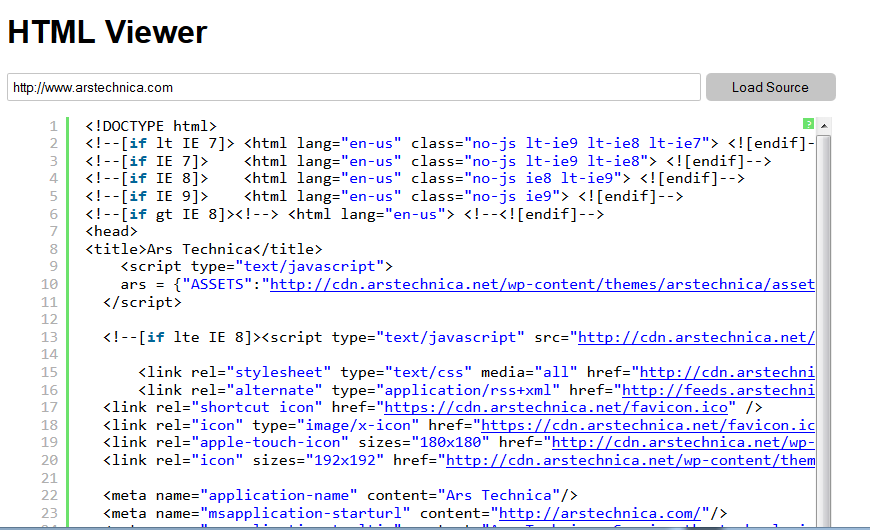Open the apple-touch-icon href link on line 19
This screenshot has height=530, width=870.
[x=683, y=443]
